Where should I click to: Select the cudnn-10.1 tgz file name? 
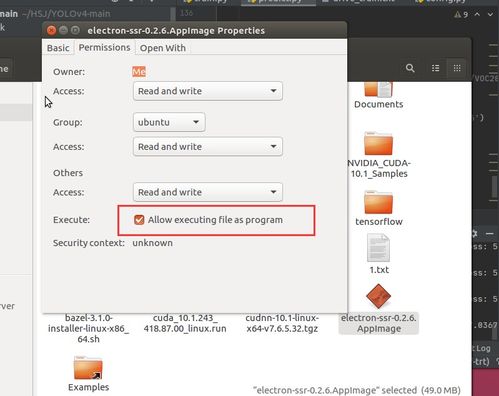click(x=282, y=323)
